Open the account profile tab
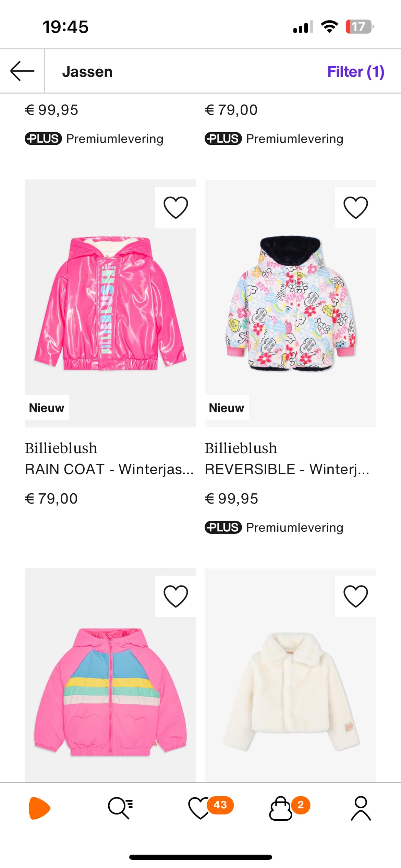Image resolution: width=401 pixels, height=868 pixels. click(x=361, y=808)
